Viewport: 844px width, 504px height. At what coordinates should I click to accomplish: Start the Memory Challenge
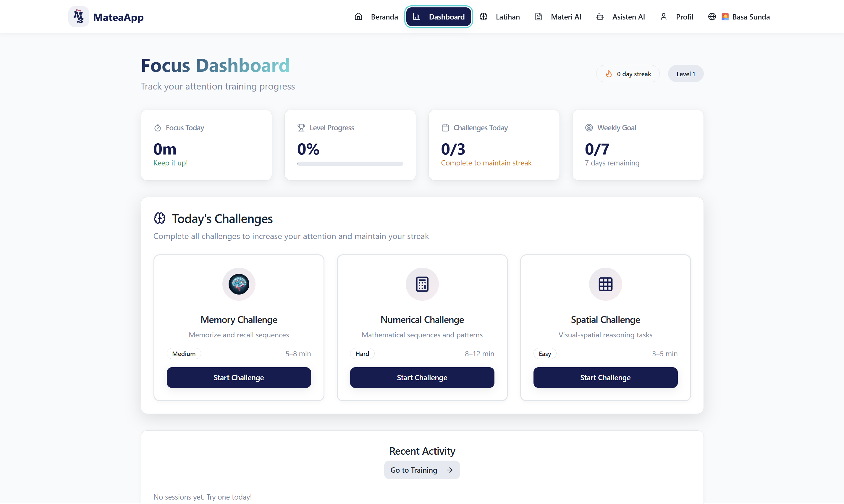click(239, 377)
